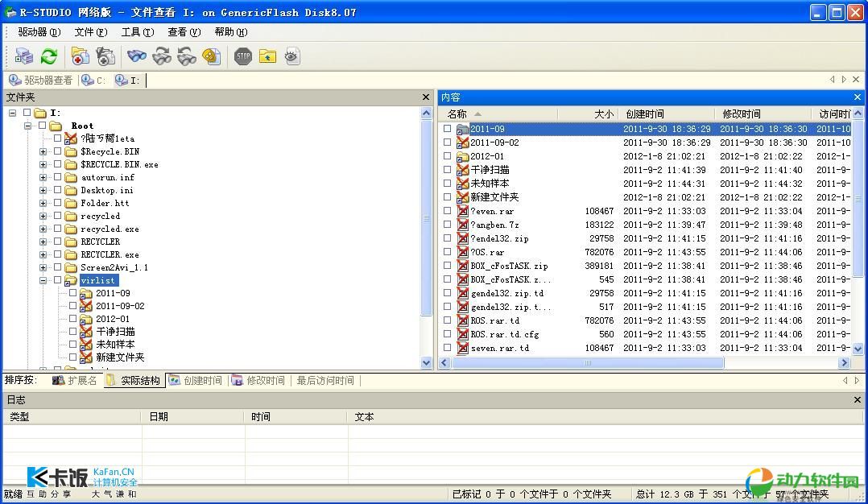Viewport: 868px width, 504px height.
Task: Collapse the Root folder node
Action: click(x=27, y=126)
